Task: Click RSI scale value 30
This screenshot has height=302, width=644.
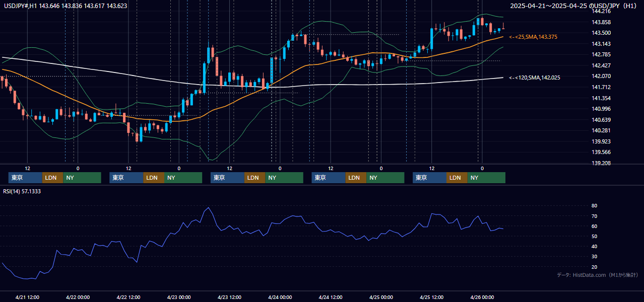Action: coord(594,257)
